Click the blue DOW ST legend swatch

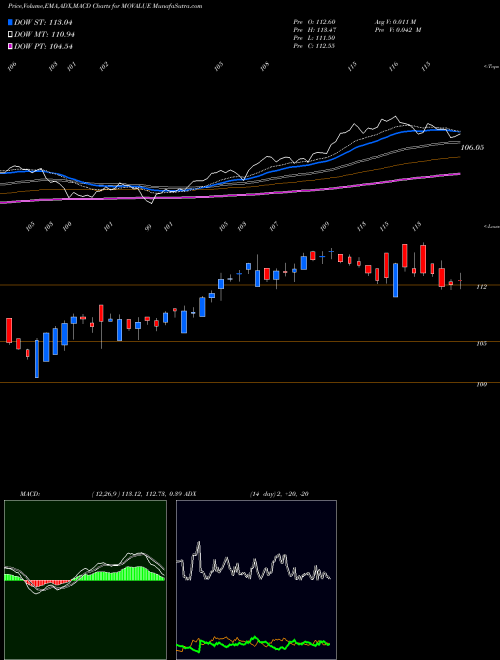click(11, 22)
